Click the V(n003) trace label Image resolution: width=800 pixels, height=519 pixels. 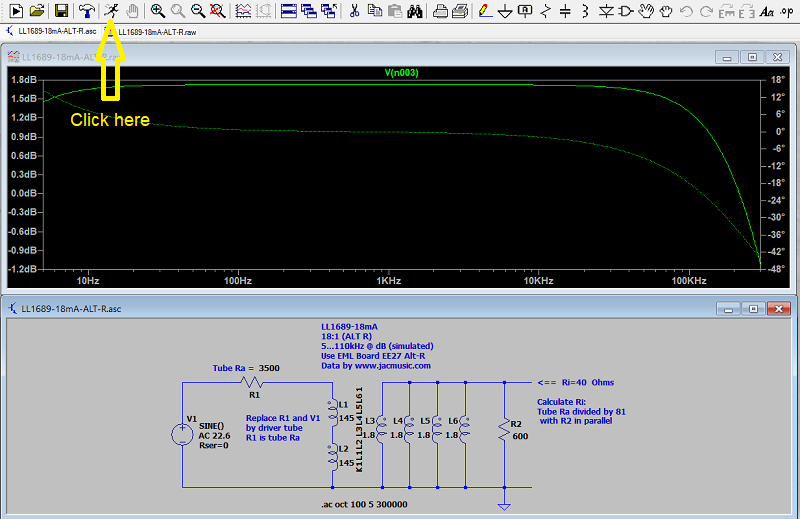click(x=403, y=72)
